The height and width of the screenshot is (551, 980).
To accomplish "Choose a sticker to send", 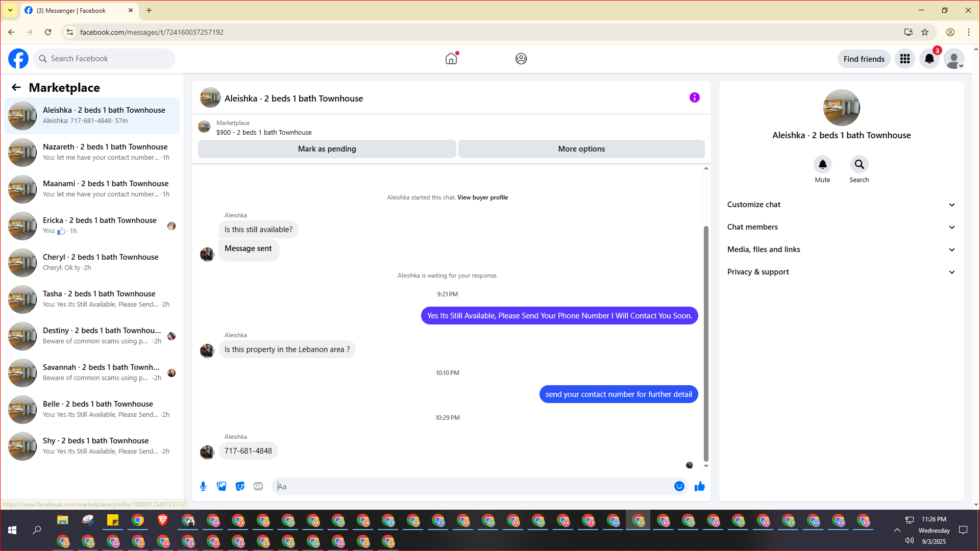I will 240,486.
